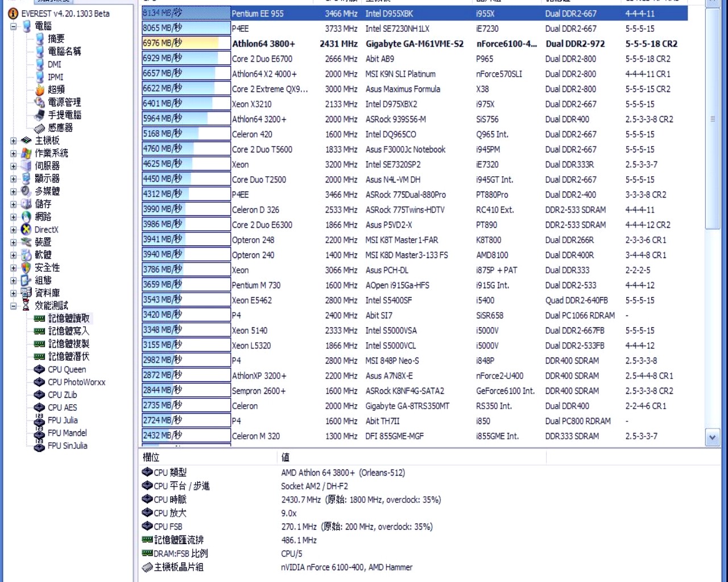Image resolution: width=728 pixels, height=582 pixels.
Task: Expand the 顯示器 tree node
Action: point(13,178)
